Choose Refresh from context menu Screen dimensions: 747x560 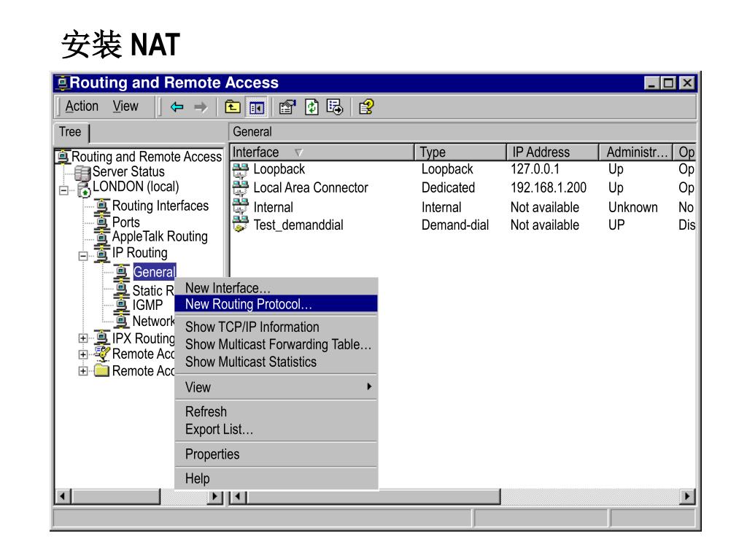point(276,411)
